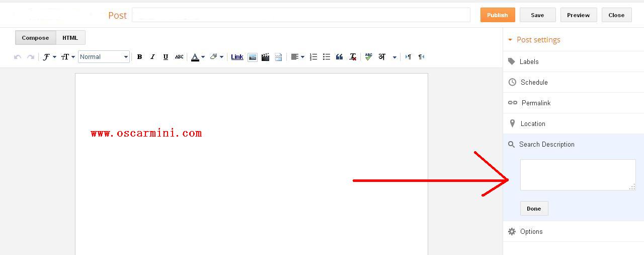
Task: Toggle underline formatting
Action: click(166, 57)
